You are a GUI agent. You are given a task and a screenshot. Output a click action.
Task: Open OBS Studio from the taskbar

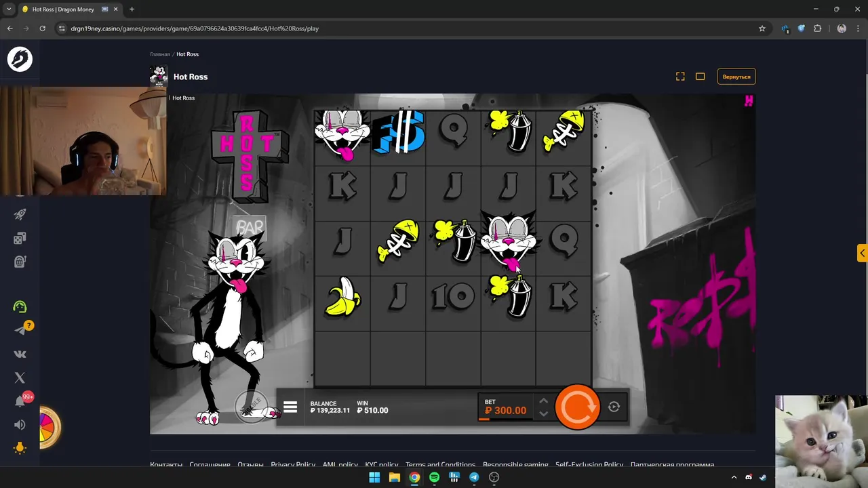(x=494, y=477)
